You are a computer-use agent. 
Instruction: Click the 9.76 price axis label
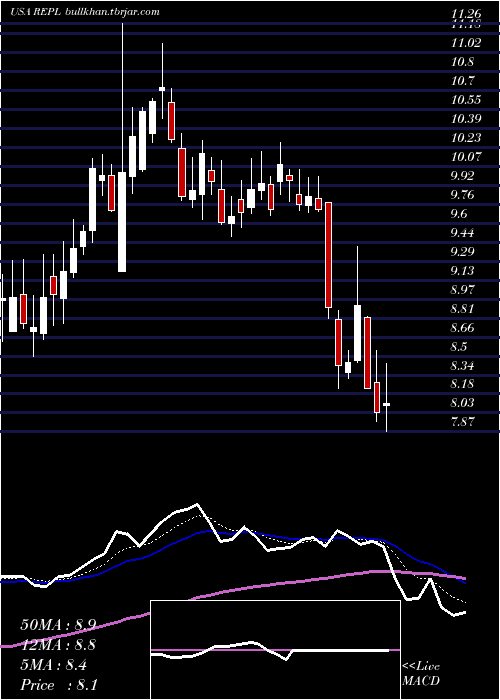pos(462,195)
